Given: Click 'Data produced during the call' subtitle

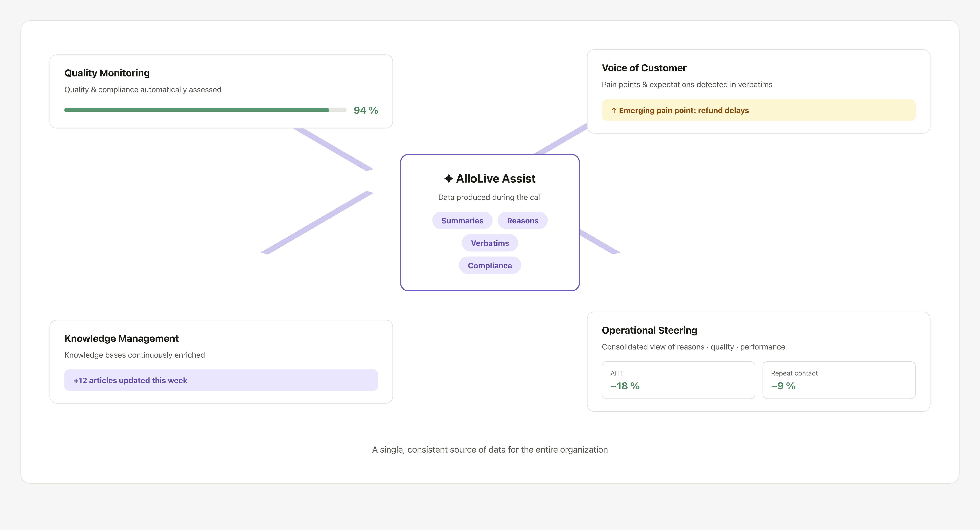Looking at the screenshot, I should tap(490, 197).
